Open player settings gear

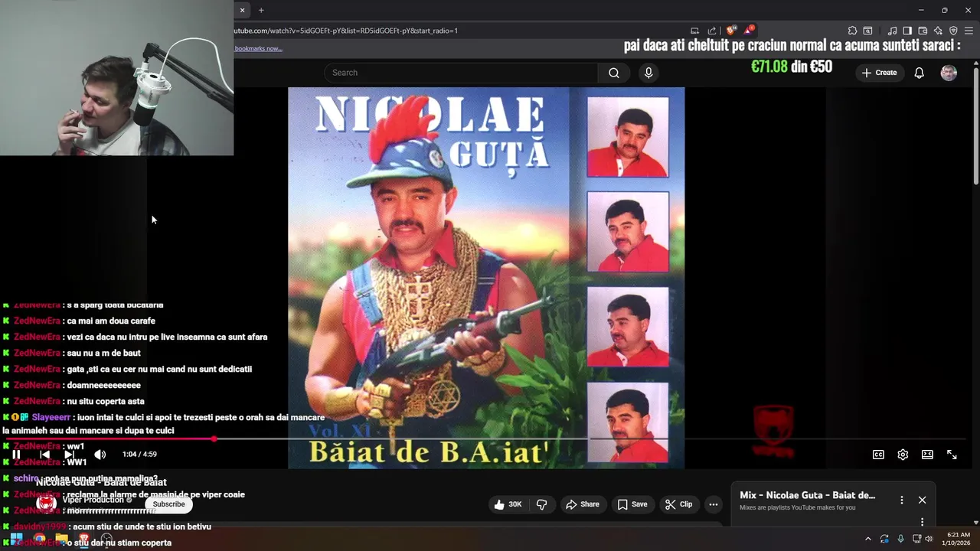click(x=903, y=455)
